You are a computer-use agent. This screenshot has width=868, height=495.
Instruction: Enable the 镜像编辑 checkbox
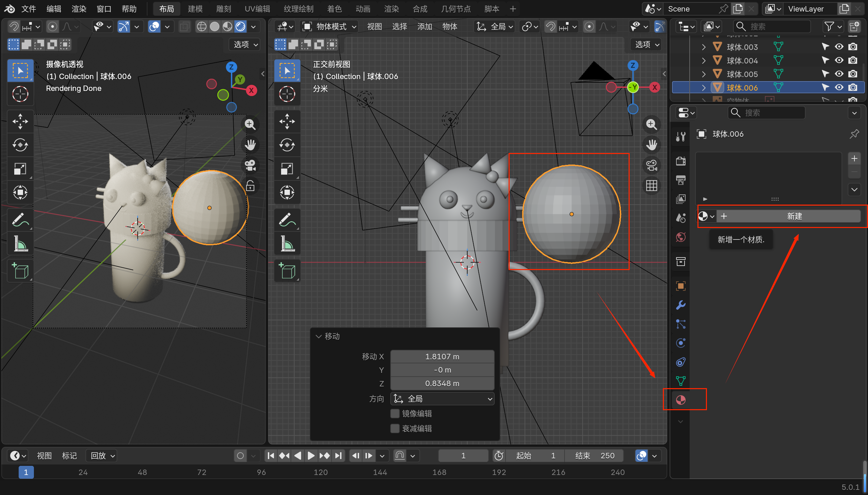tap(395, 414)
